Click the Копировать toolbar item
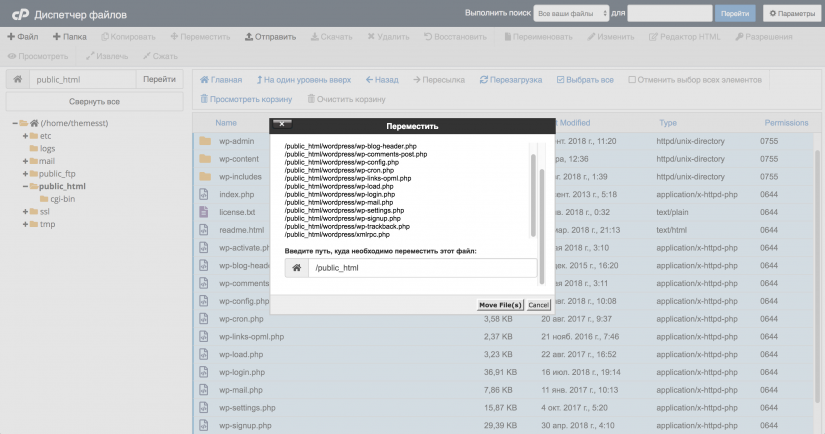This screenshot has height=434, width=825. [128, 37]
